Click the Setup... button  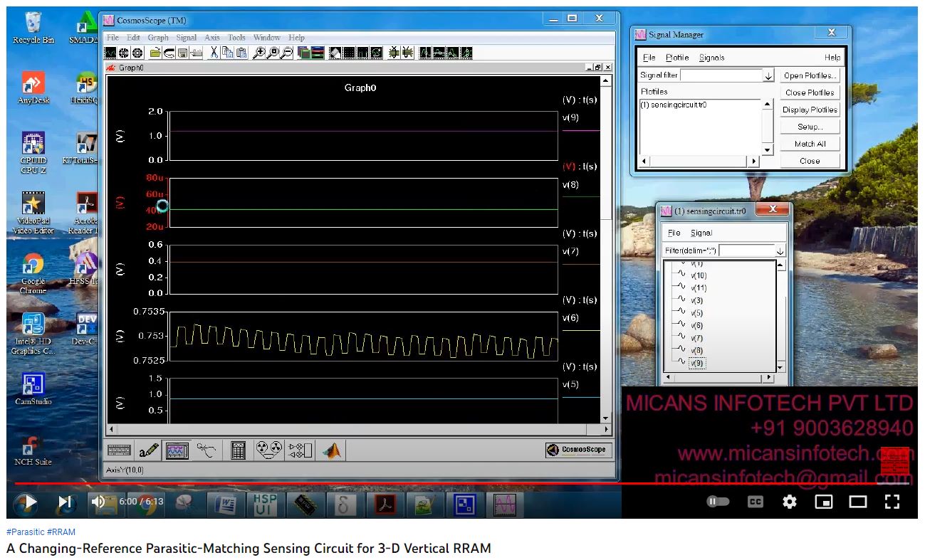(810, 127)
